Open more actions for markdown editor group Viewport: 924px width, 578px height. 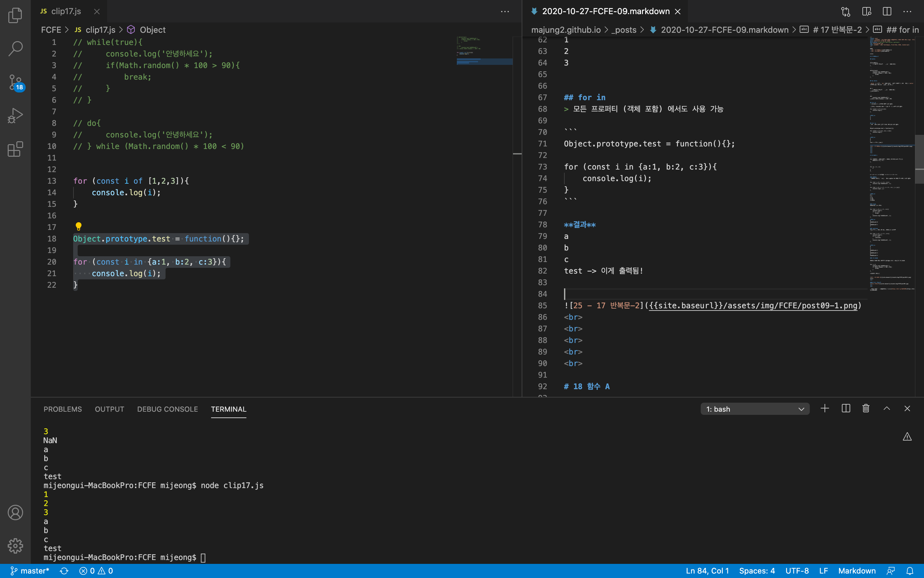point(907,12)
